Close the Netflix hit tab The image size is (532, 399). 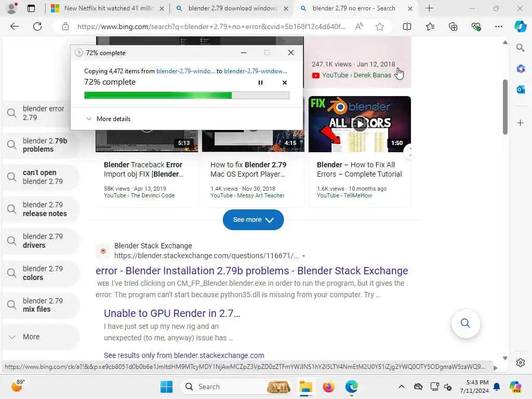162,8
